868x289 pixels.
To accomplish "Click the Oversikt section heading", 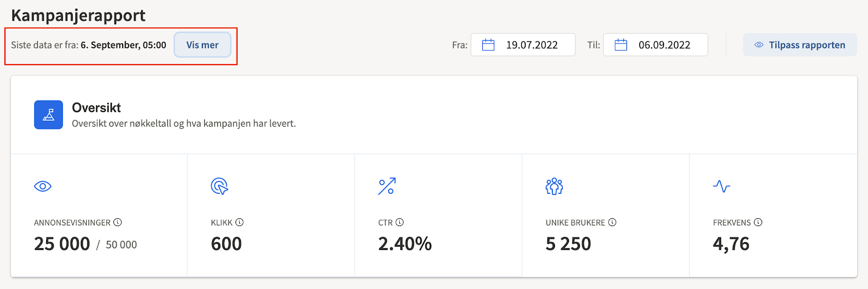I will point(97,108).
